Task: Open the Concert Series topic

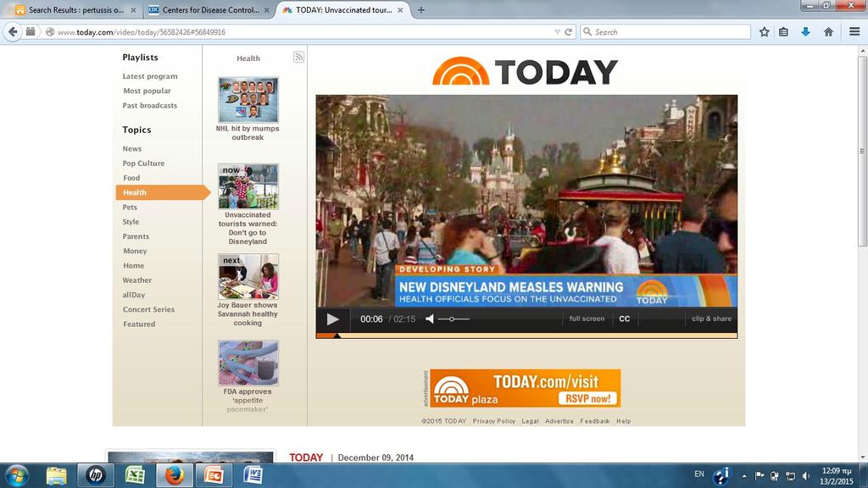Action: click(x=148, y=309)
